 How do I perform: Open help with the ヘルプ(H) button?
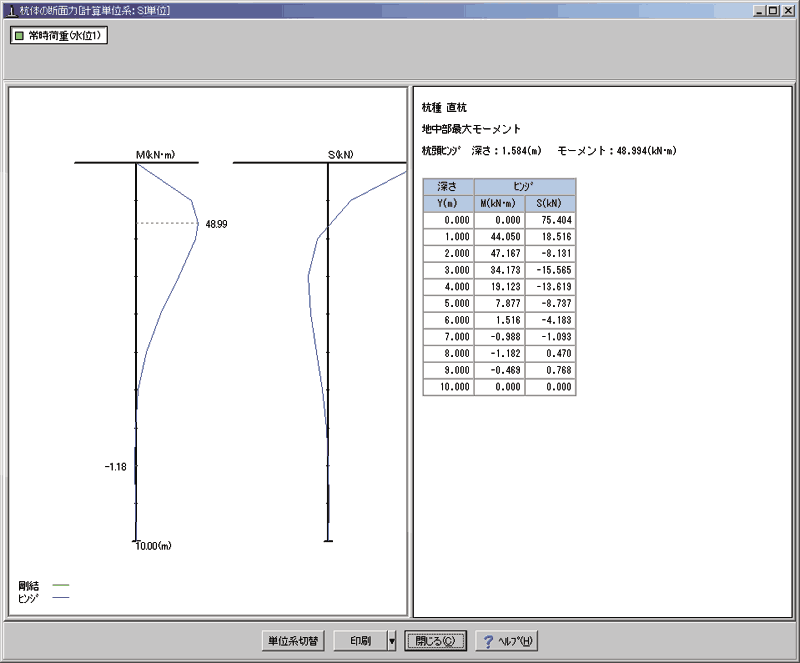click(x=507, y=641)
